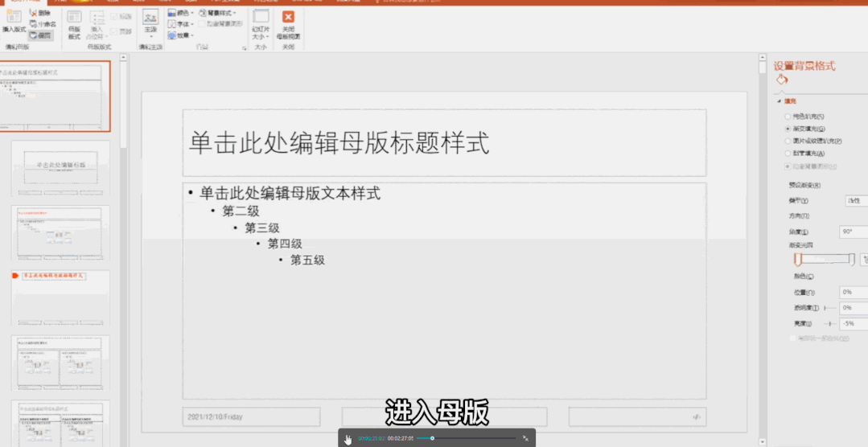Click the 亮度 (Brightness) field showing -5%

pos(854,323)
